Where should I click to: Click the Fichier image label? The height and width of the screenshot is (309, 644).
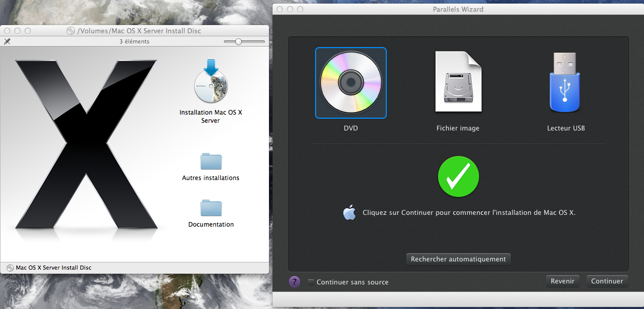click(458, 128)
